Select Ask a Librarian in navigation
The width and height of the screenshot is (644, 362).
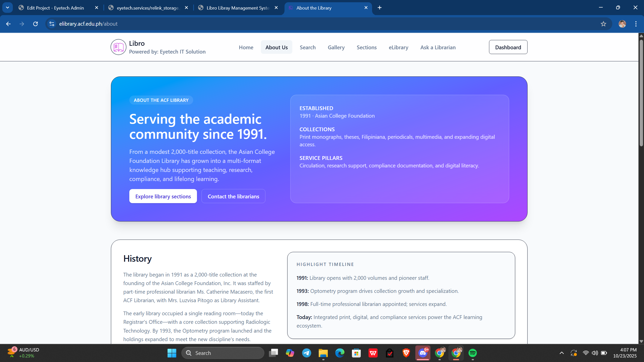[438, 47]
